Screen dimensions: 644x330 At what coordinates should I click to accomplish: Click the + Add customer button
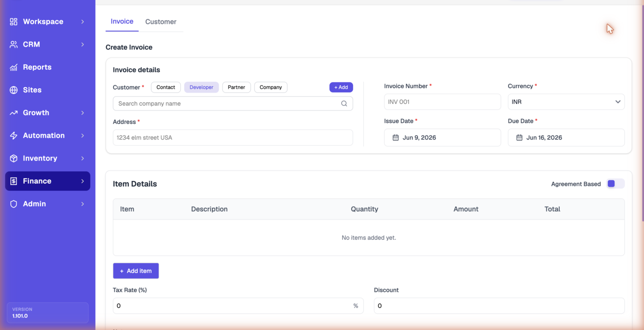[341, 87]
